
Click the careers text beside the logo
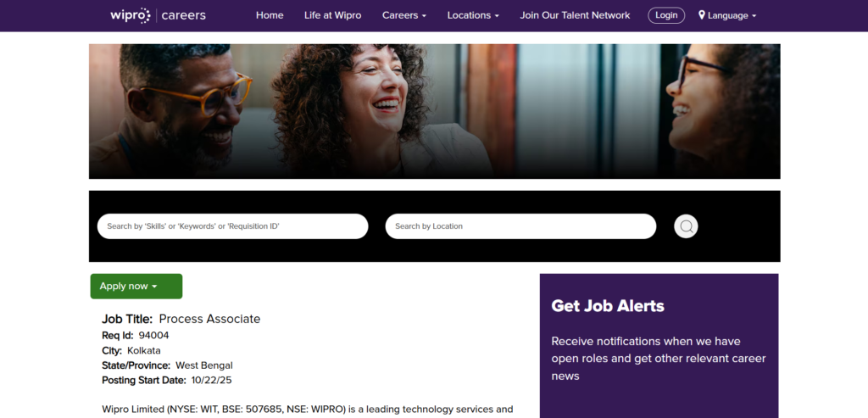tap(184, 15)
